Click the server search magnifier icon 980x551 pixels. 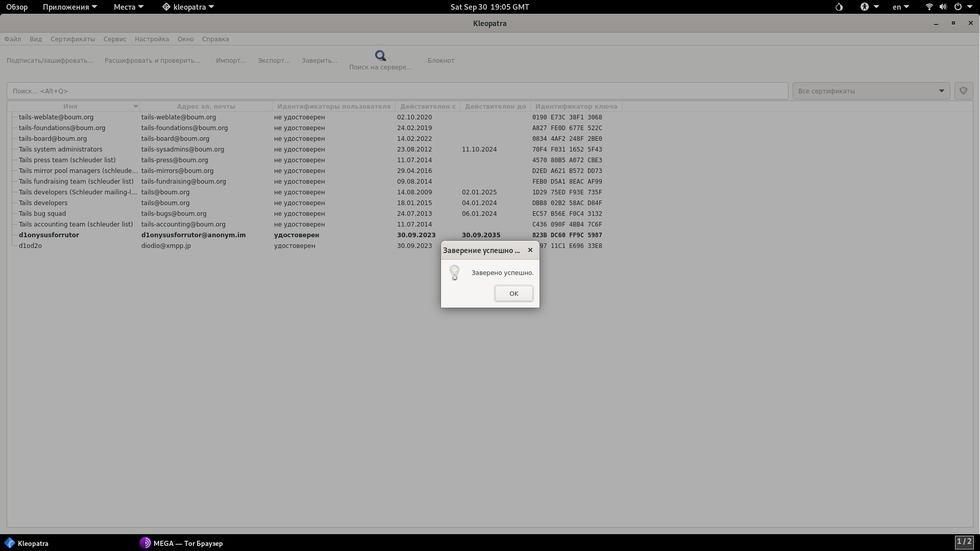(x=380, y=56)
